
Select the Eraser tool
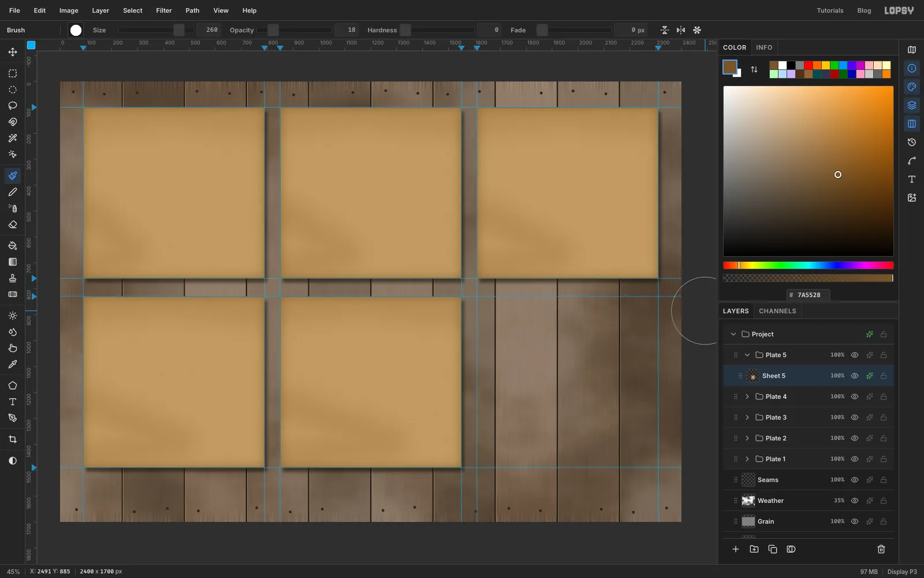13,224
